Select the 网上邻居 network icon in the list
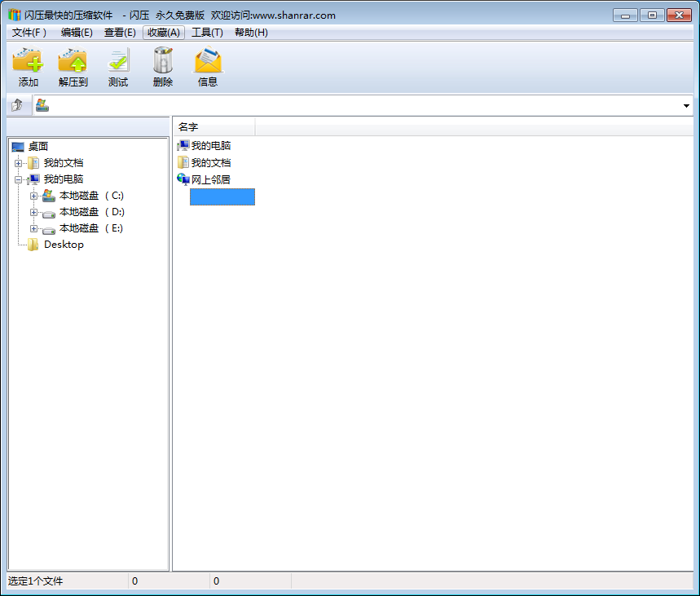Image resolution: width=700 pixels, height=596 pixels. tap(183, 179)
